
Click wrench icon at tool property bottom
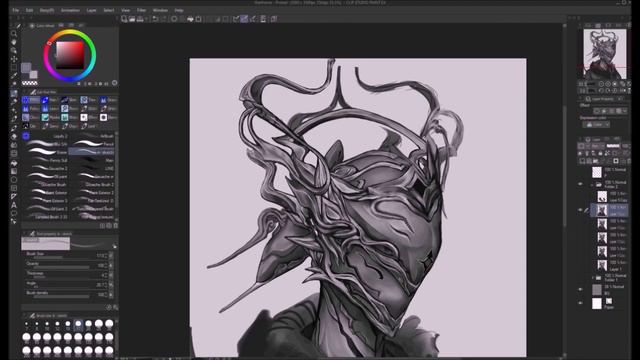(x=116, y=307)
